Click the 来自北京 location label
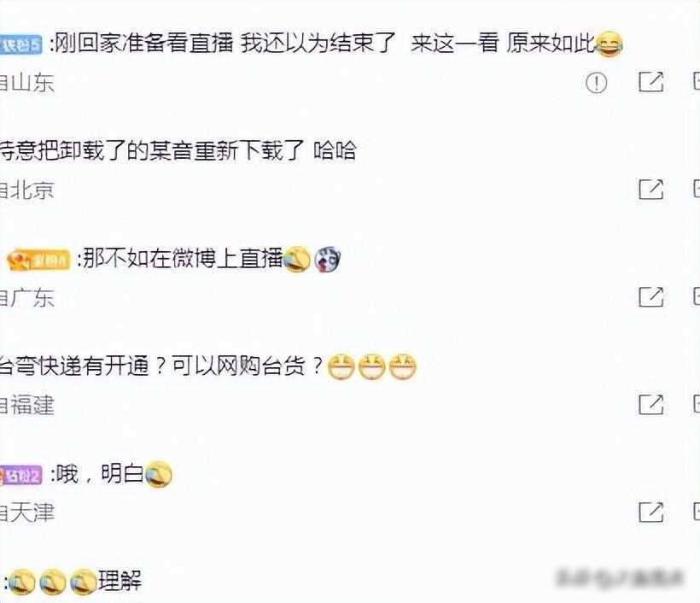The image size is (700, 603). [26, 190]
